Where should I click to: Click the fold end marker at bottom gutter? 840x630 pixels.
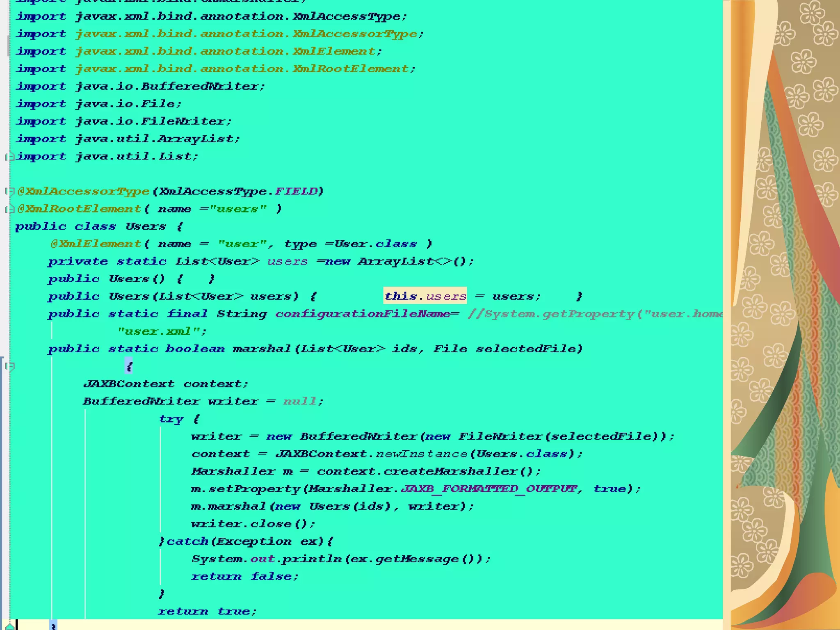[x=10, y=627]
